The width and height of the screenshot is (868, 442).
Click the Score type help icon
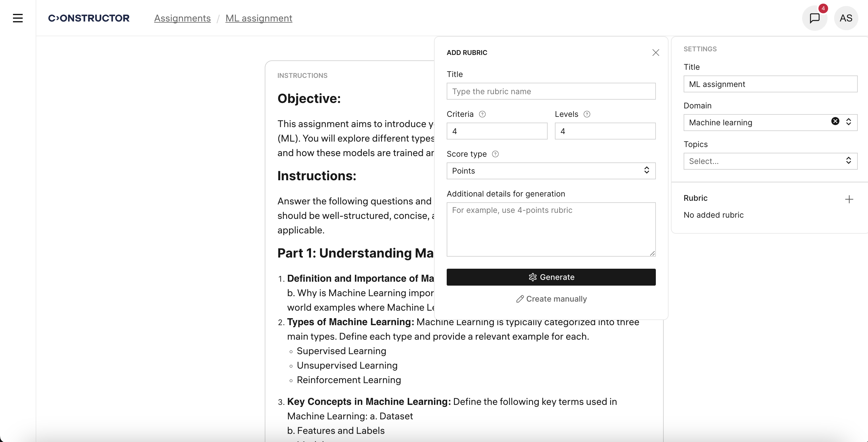(495, 154)
